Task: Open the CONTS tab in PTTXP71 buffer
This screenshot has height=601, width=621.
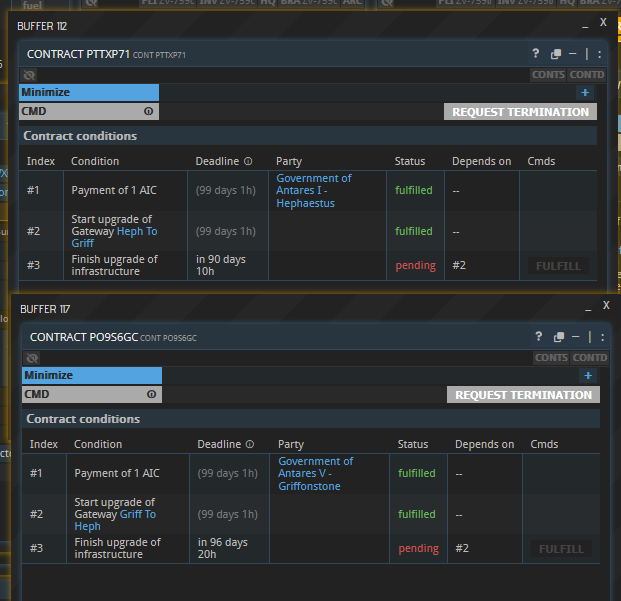Action: (x=548, y=75)
